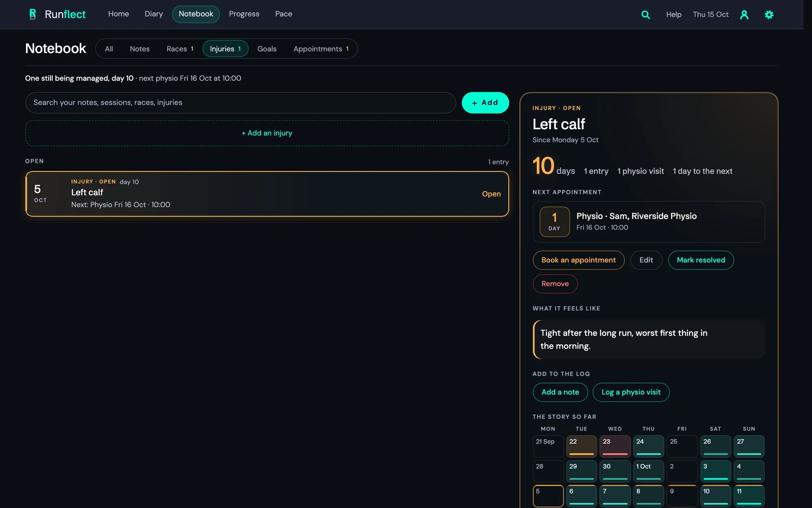Open the Left calf injury entry
Image resolution: width=812 pixels, height=508 pixels.
click(x=267, y=194)
